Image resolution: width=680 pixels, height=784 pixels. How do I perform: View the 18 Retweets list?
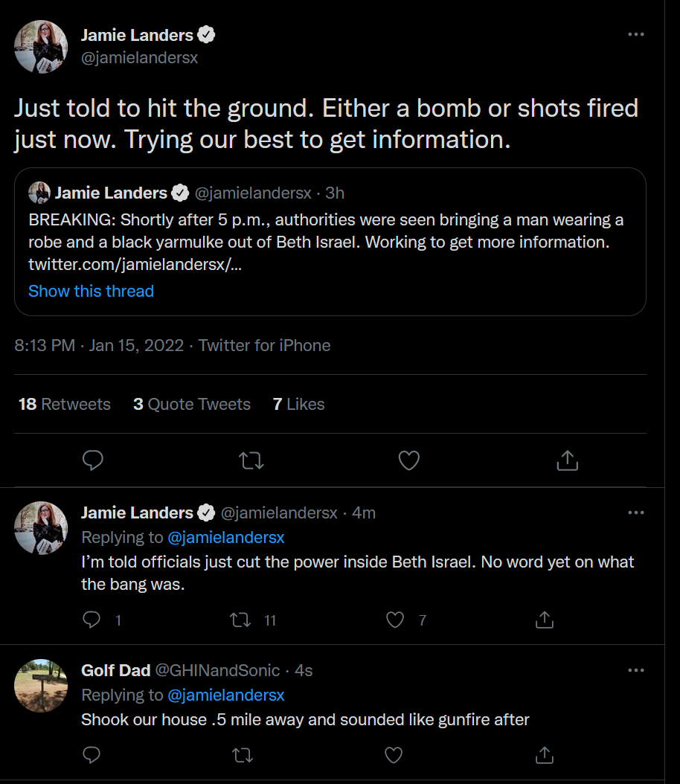tap(65, 404)
